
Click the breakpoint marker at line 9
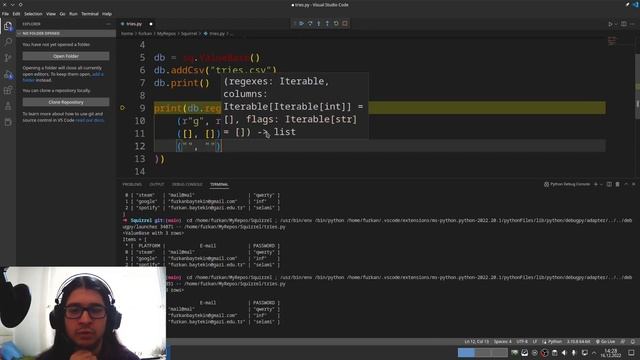click(122, 108)
